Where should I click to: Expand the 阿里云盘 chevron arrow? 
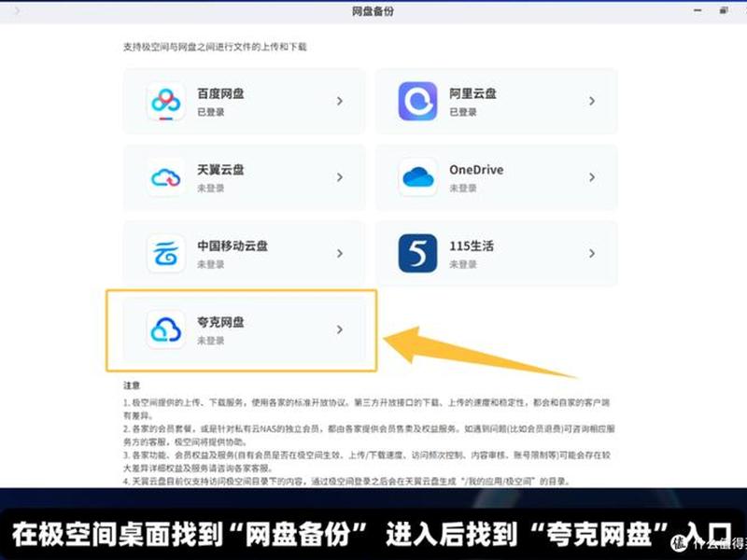pos(592,101)
